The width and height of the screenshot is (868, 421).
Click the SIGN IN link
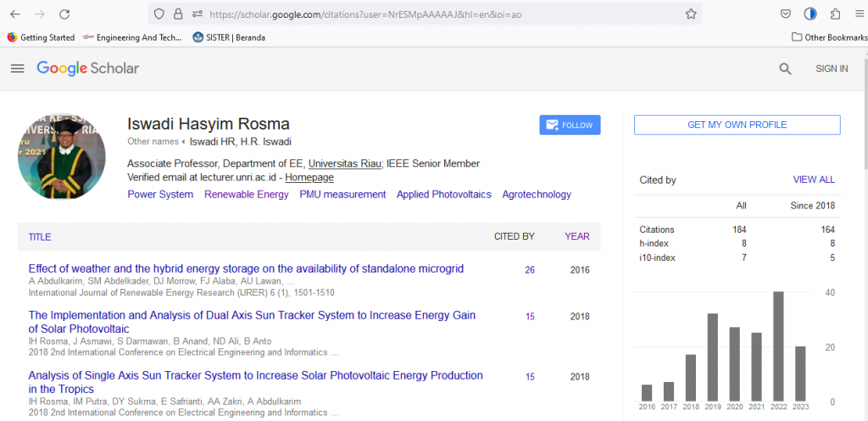pyautogui.click(x=832, y=69)
